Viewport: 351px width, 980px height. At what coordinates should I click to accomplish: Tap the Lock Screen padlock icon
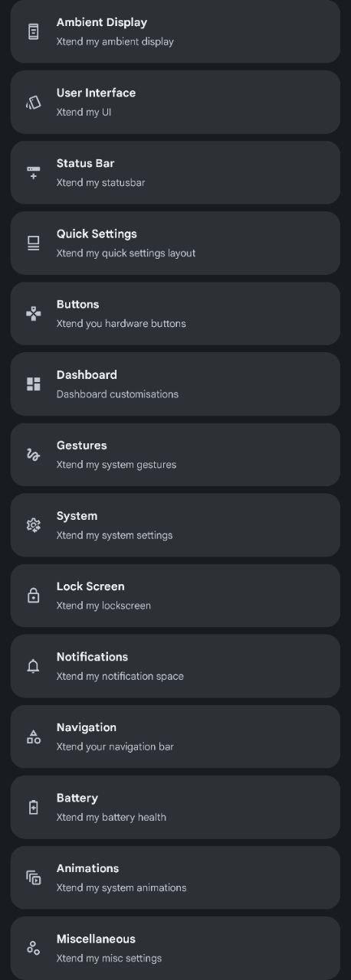coord(33,595)
